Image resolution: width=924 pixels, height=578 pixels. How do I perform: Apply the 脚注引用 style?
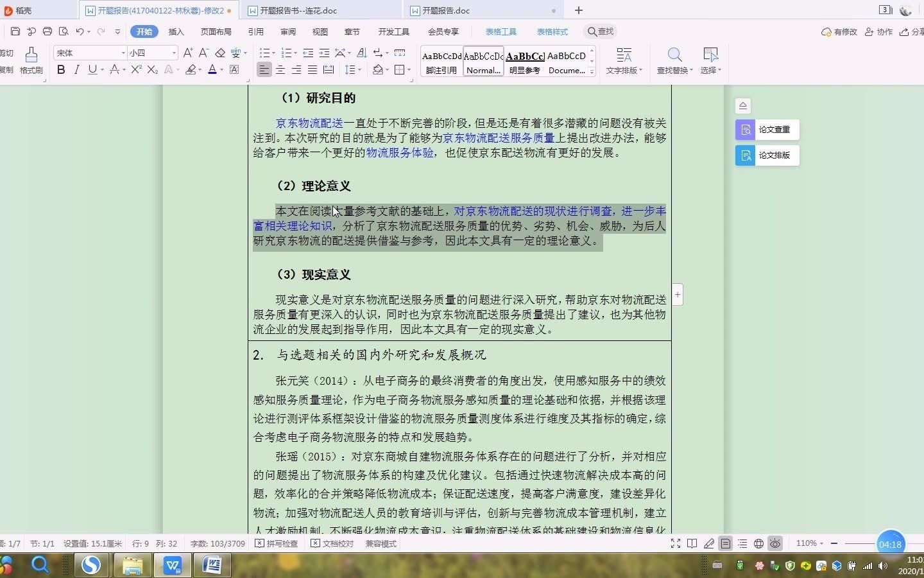pos(441,62)
